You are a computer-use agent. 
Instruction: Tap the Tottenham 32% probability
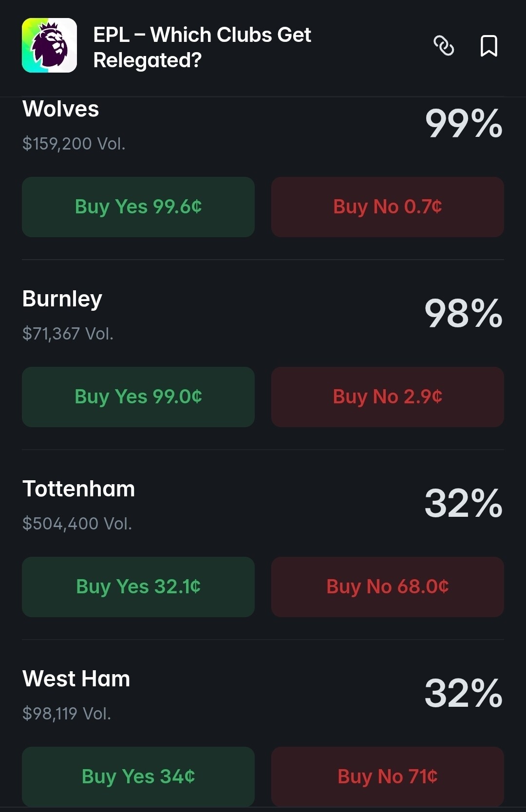463,503
